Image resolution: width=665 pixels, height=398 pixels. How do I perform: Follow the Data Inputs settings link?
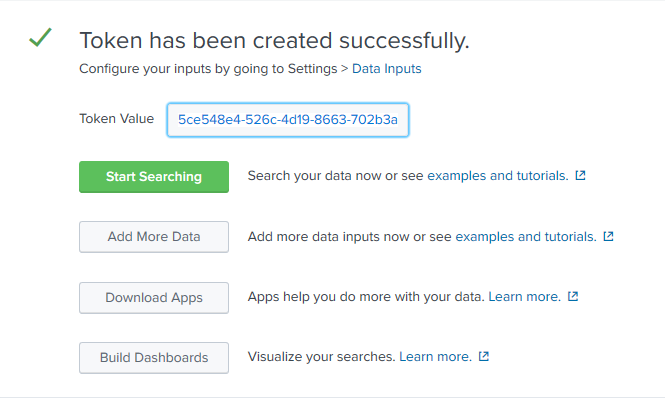tap(387, 68)
